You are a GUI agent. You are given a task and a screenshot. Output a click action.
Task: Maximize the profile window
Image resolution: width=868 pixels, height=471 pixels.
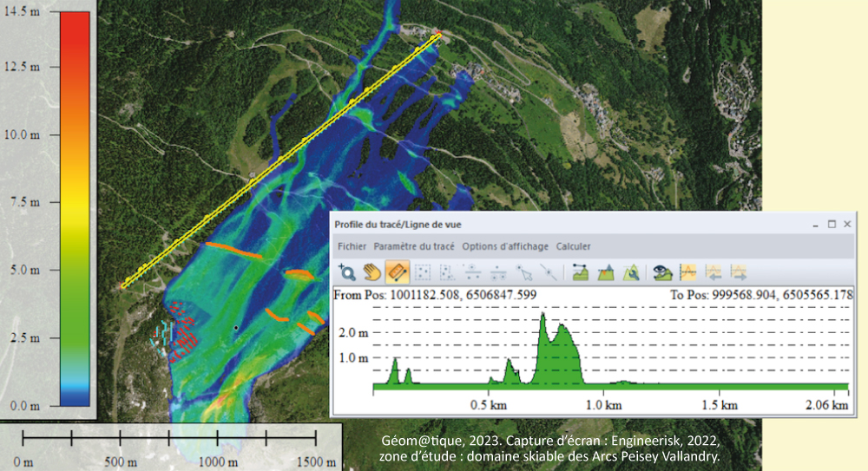tap(832, 224)
